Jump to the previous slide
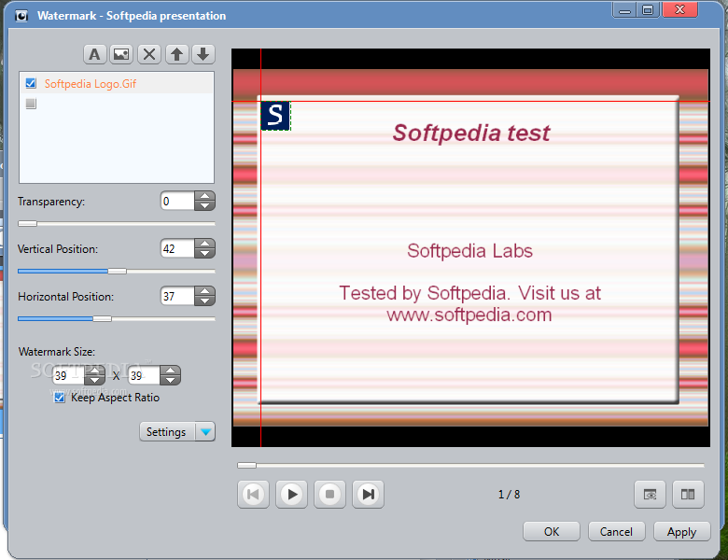The width and height of the screenshot is (728, 560). pos(254,494)
